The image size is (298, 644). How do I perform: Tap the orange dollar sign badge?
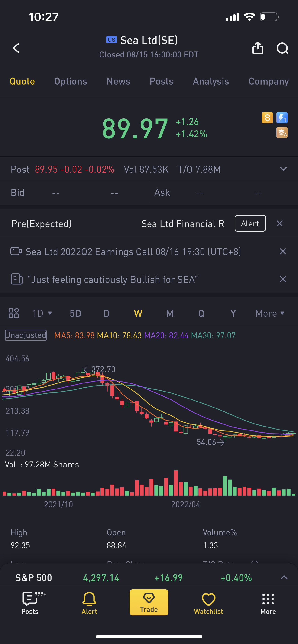click(x=267, y=118)
